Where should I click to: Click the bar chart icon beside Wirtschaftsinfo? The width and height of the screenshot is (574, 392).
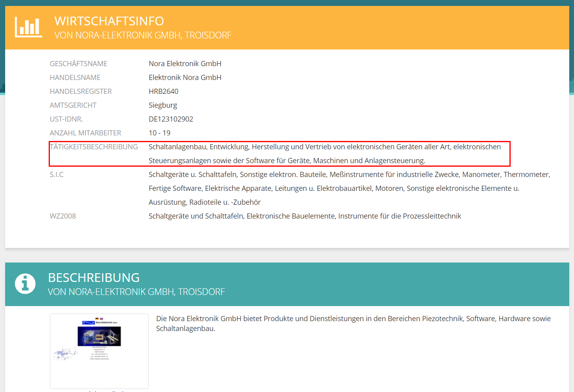tap(29, 27)
